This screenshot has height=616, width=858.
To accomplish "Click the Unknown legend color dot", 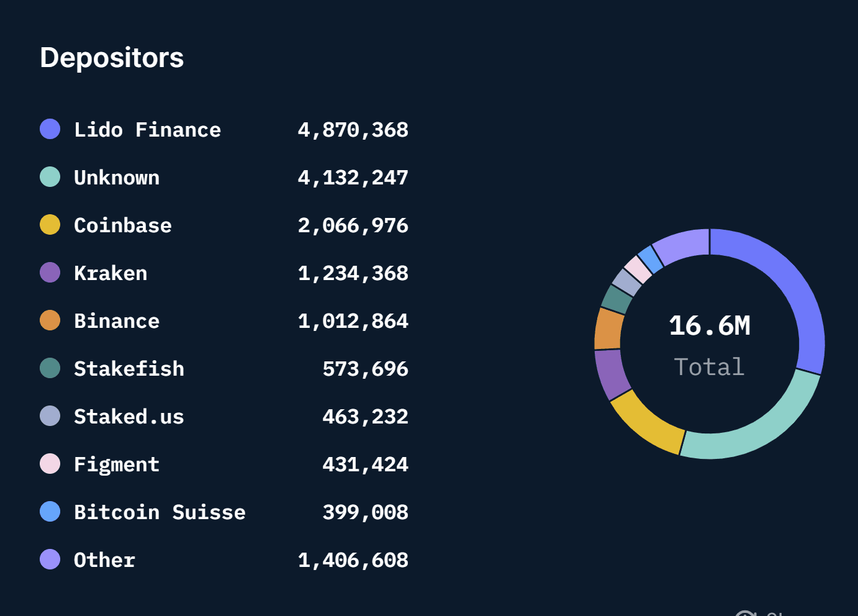I will tap(50, 177).
